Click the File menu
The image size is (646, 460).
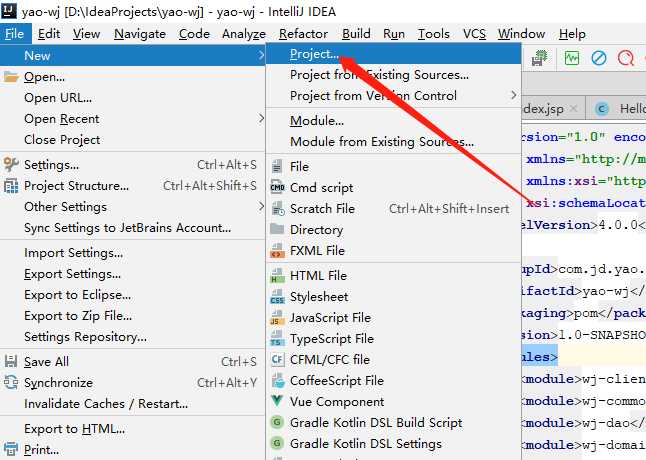[x=14, y=34]
